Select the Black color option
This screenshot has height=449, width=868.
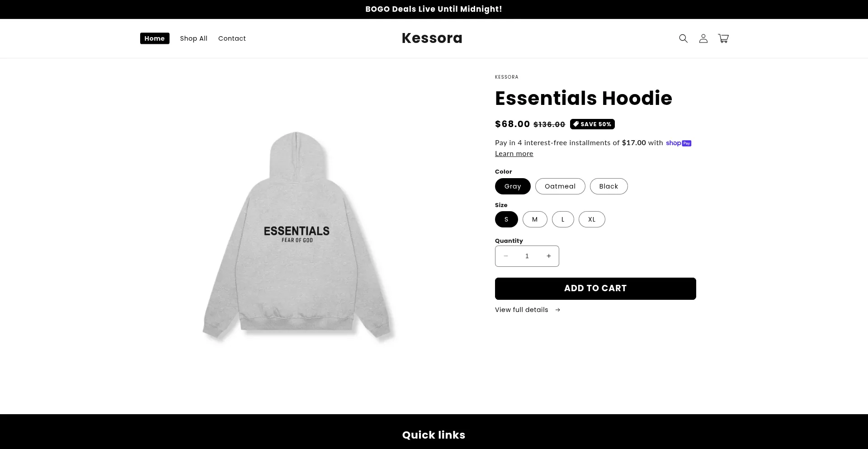pyautogui.click(x=609, y=186)
